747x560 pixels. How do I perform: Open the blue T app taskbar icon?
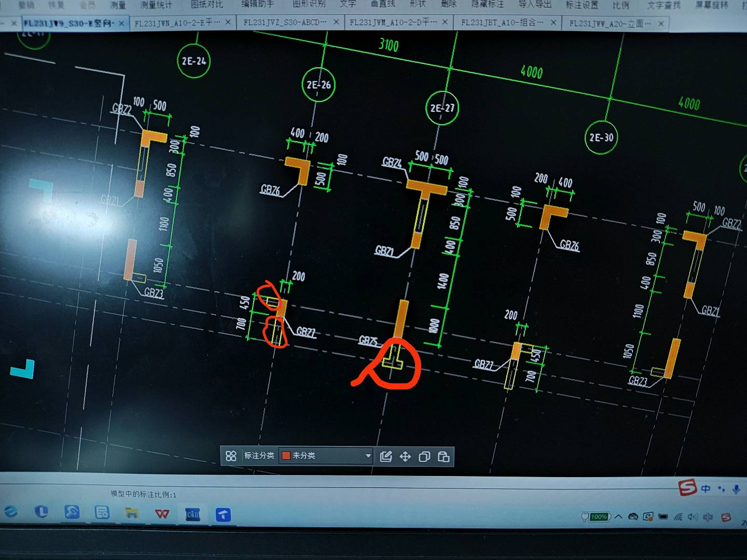tap(223, 514)
